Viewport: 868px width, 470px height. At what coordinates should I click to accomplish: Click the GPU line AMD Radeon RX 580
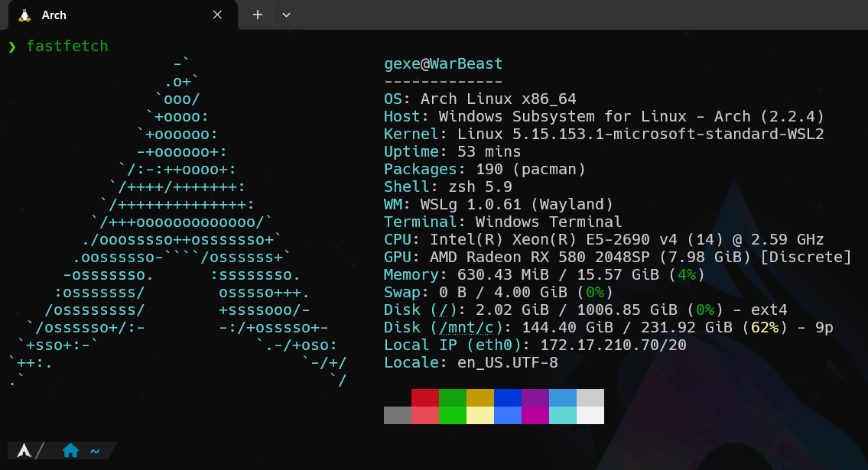[x=618, y=257]
